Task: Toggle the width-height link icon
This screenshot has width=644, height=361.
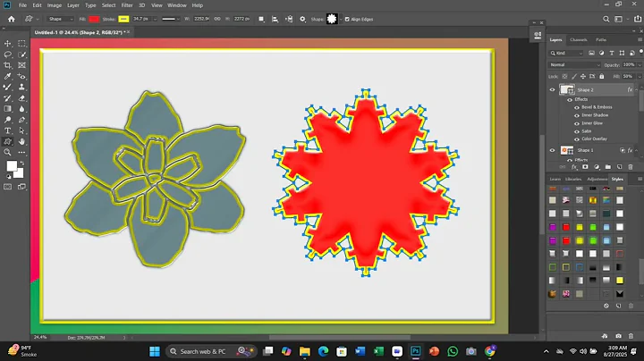Action: (x=217, y=19)
